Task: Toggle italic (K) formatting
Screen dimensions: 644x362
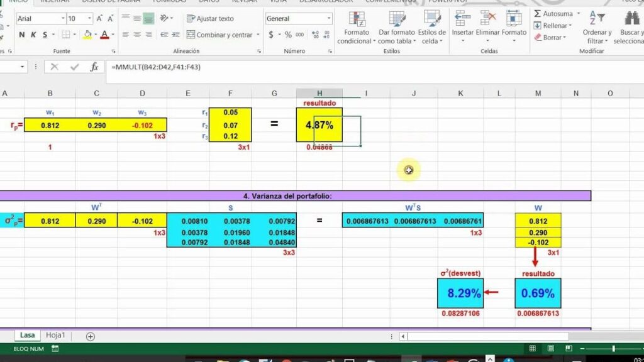Action: coord(33,35)
